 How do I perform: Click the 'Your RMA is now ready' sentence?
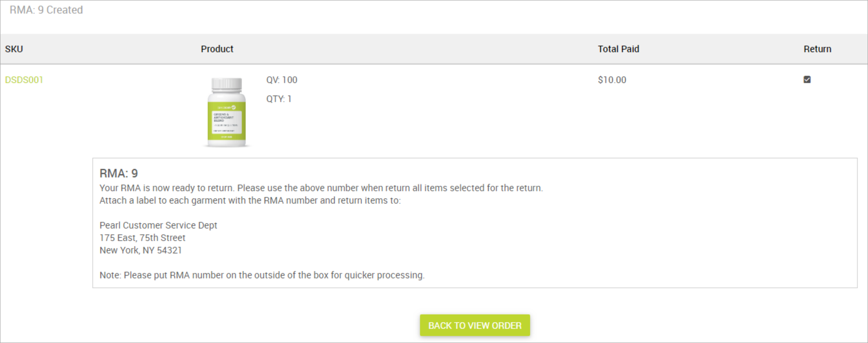pyautogui.click(x=321, y=188)
